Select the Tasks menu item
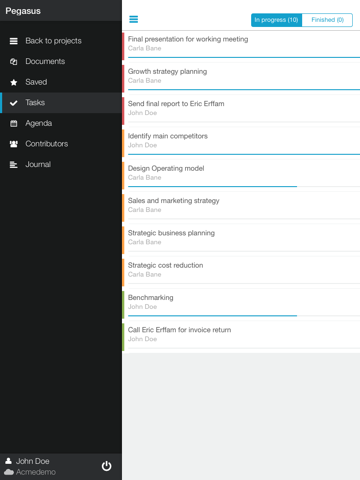The image size is (360, 480). [x=61, y=103]
